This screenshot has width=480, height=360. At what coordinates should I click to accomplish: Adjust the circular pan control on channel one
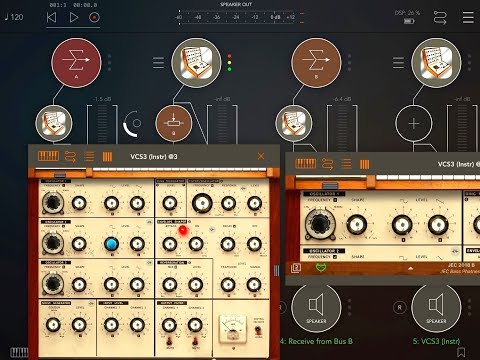coord(133,123)
